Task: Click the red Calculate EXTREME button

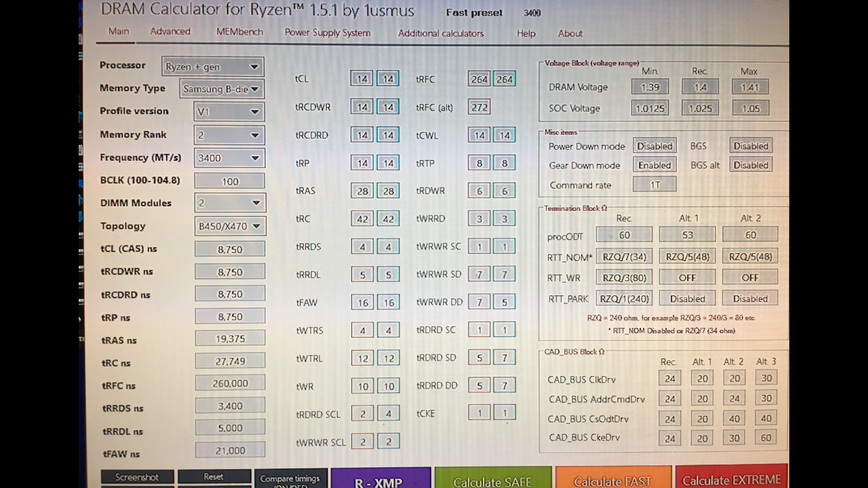Action: click(x=731, y=476)
